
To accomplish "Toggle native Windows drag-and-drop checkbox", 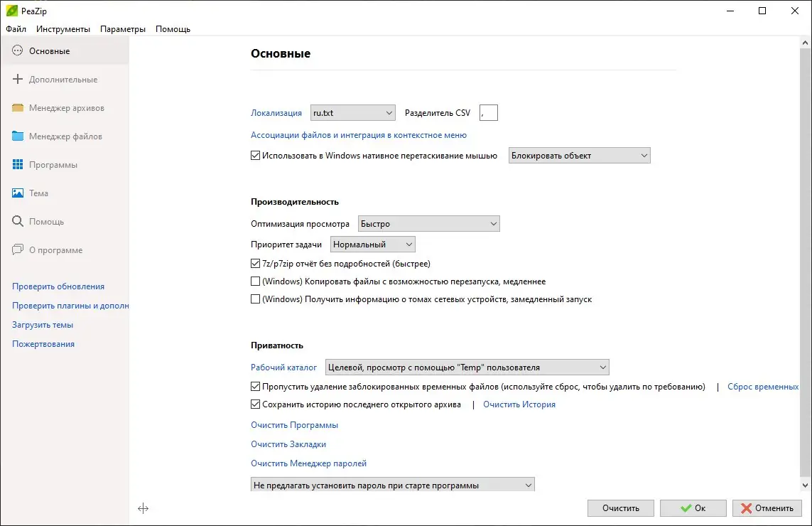I will (256, 156).
